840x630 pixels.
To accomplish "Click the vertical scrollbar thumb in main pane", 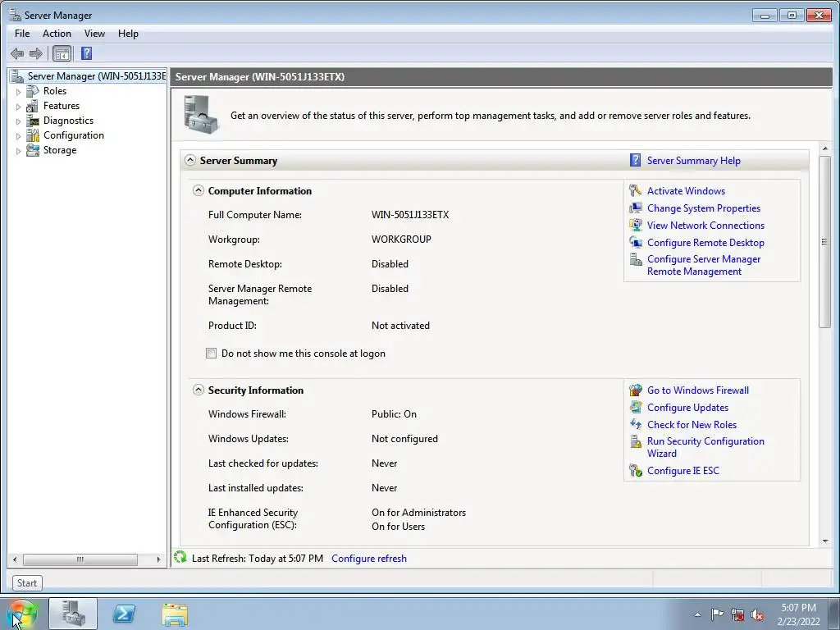I will pyautogui.click(x=824, y=242).
